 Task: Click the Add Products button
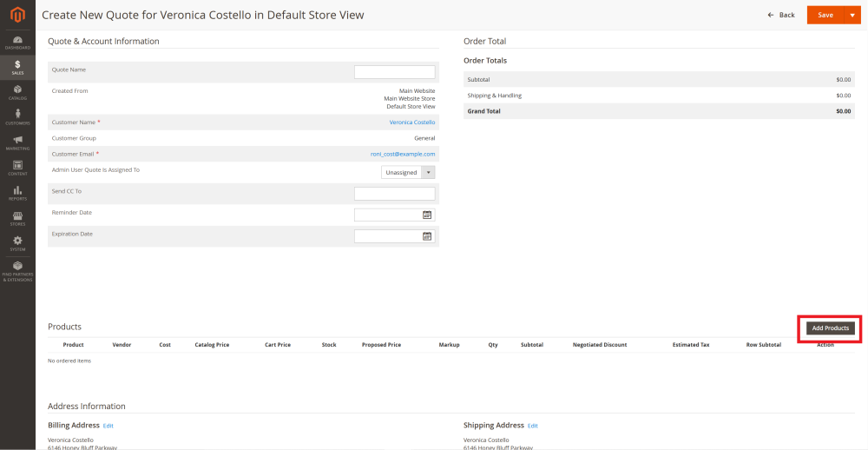pos(831,328)
